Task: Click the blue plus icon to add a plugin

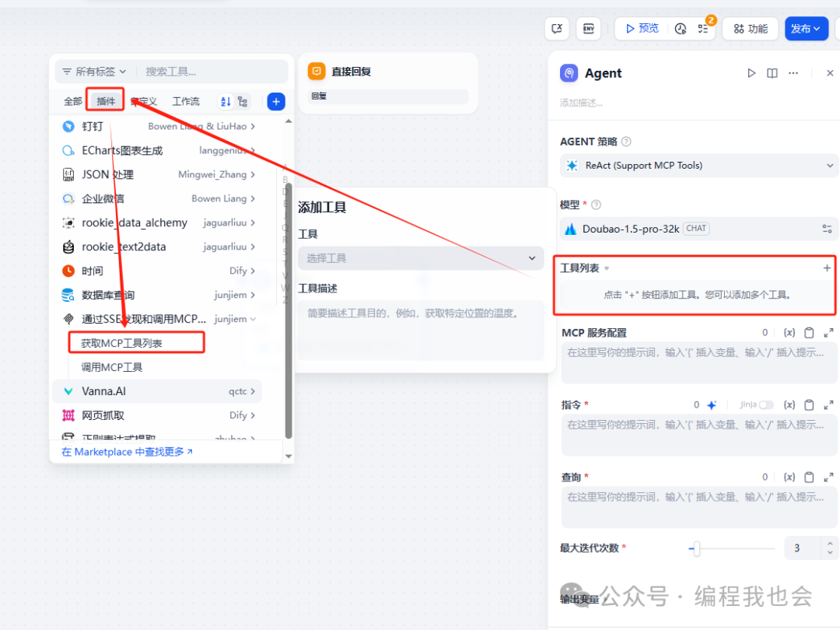Action: click(x=276, y=101)
